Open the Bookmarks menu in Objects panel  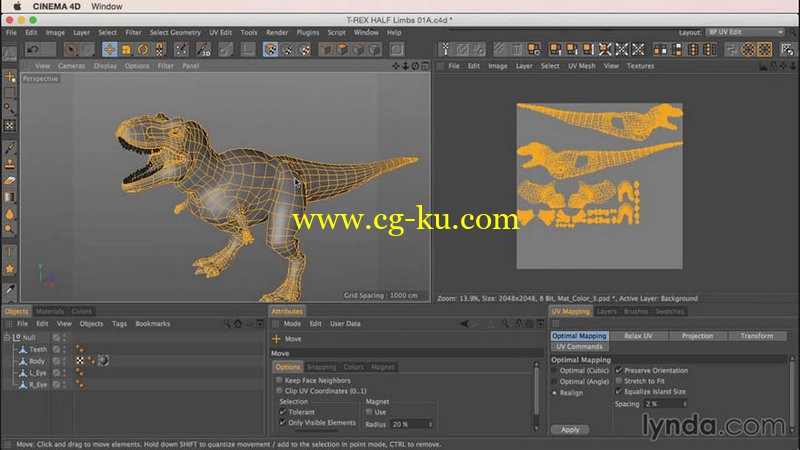pos(153,323)
